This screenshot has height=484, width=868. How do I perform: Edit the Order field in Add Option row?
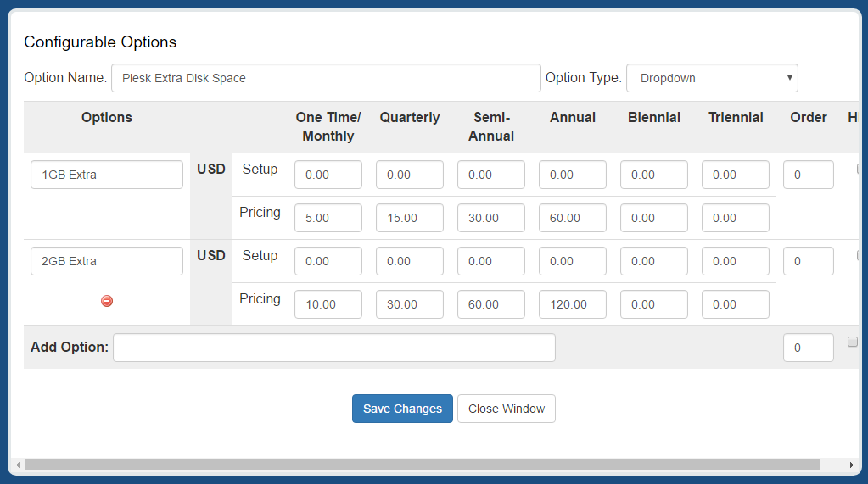809,348
